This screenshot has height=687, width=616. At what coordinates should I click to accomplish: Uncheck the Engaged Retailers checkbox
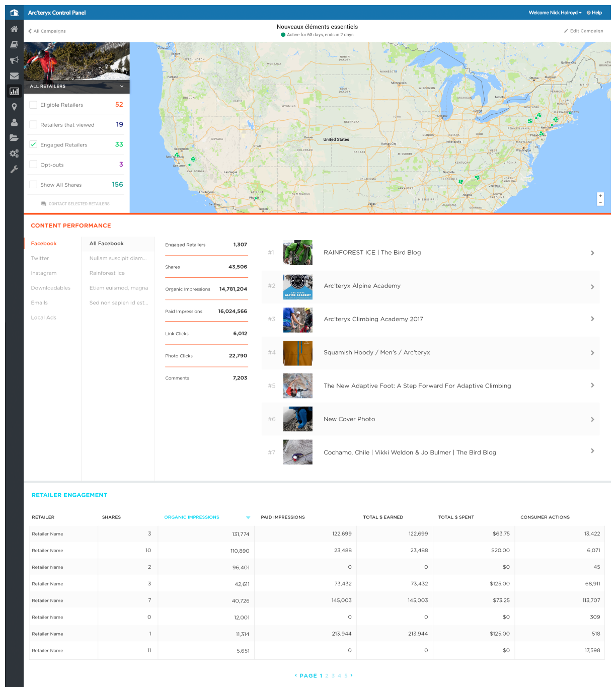[x=33, y=144]
